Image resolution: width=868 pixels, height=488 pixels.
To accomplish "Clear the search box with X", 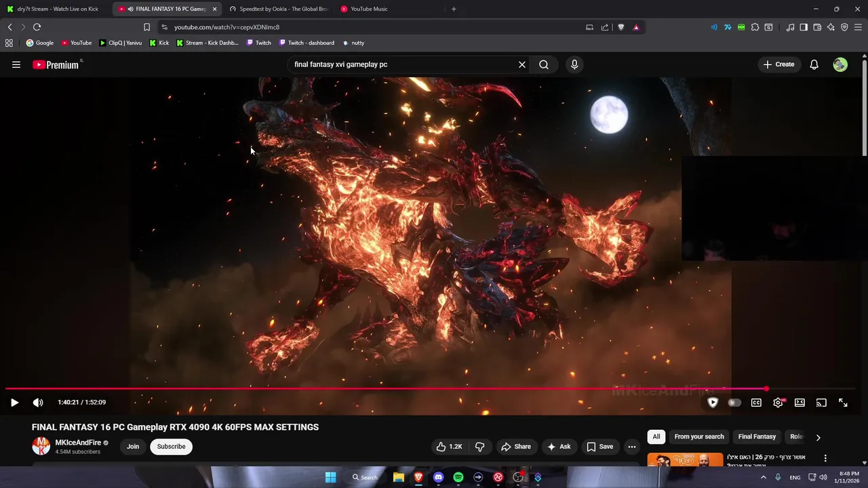I will [x=522, y=64].
